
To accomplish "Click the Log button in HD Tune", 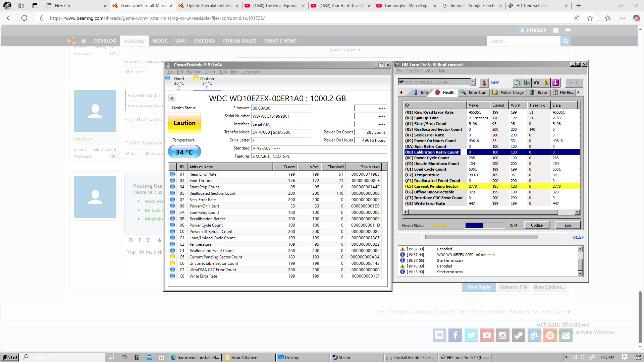I will [568, 225].
